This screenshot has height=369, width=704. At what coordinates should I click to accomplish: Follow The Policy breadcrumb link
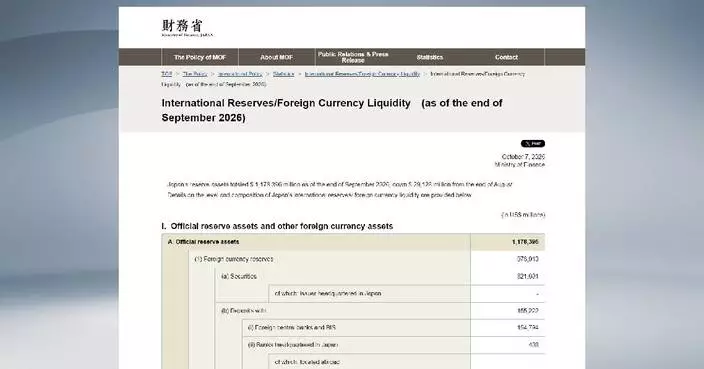click(195, 74)
